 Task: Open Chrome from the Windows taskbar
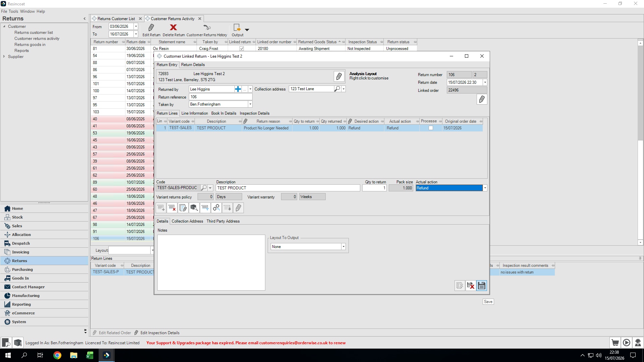(57, 355)
